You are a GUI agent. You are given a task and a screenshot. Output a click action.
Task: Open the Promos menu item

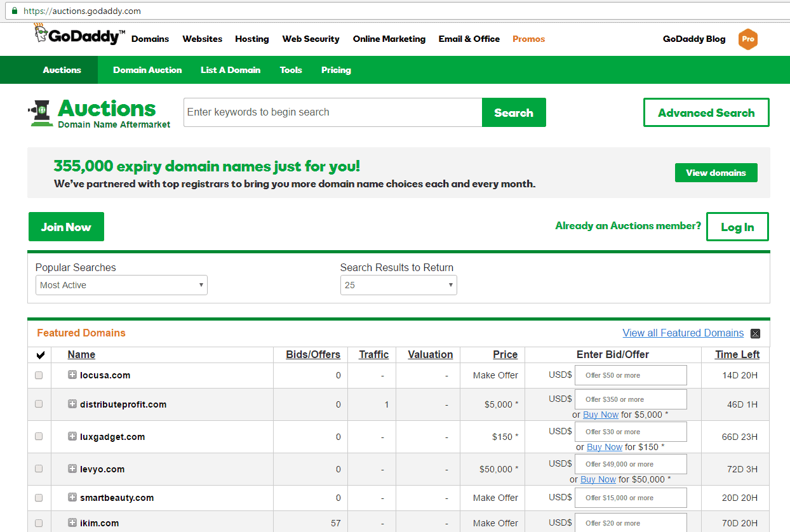tap(528, 39)
